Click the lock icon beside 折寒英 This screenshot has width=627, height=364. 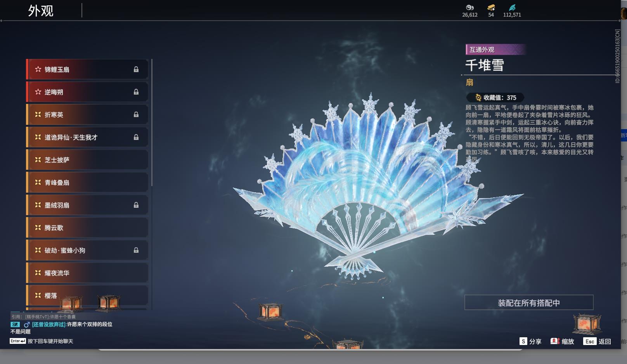tap(136, 114)
